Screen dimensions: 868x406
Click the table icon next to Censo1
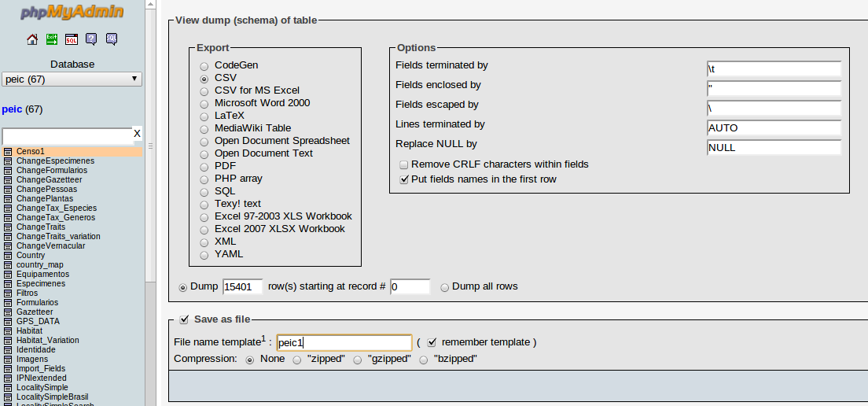(x=8, y=151)
